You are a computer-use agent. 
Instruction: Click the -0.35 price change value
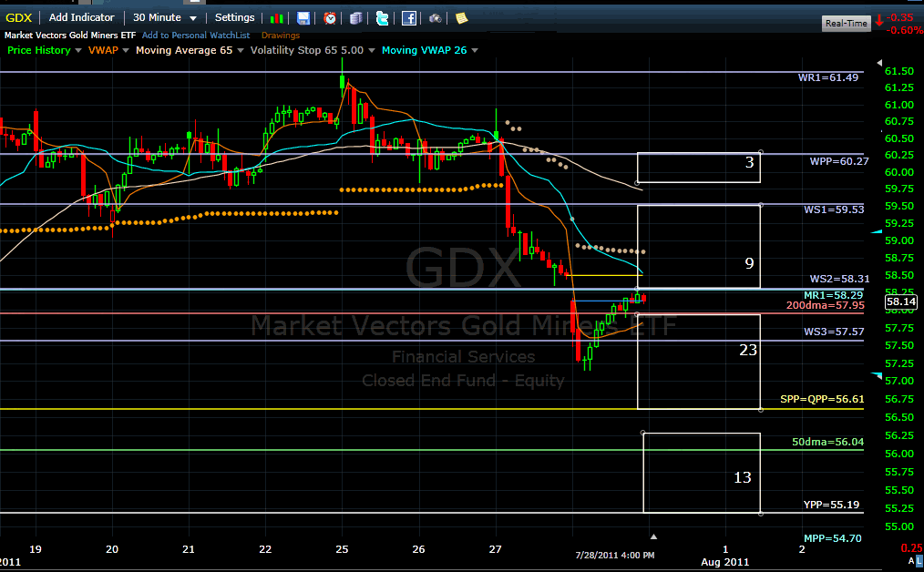[x=901, y=17]
